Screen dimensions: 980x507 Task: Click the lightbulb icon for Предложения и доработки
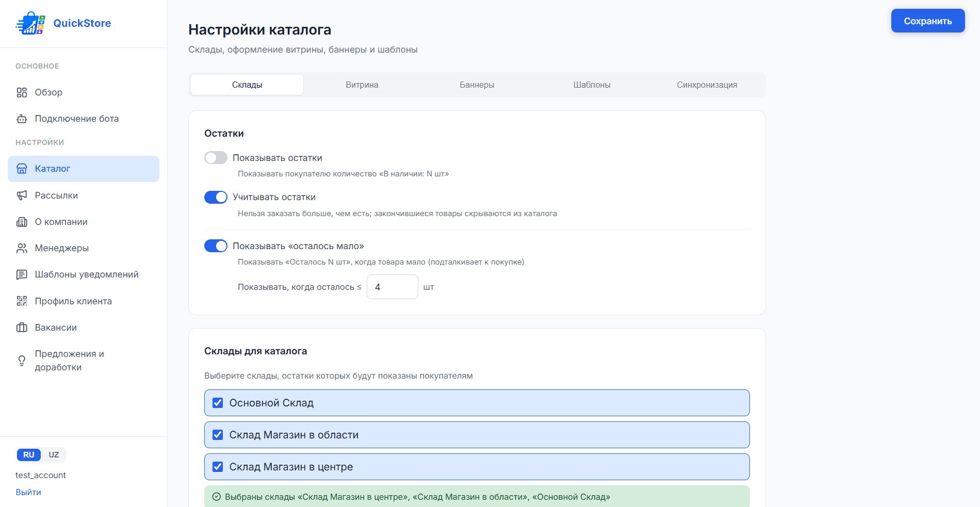pyautogui.click(x=22, y=361)
